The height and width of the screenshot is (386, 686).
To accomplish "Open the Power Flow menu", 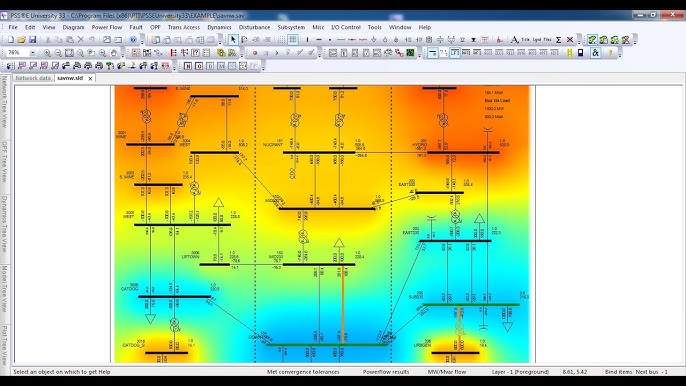I will [107, 27].
